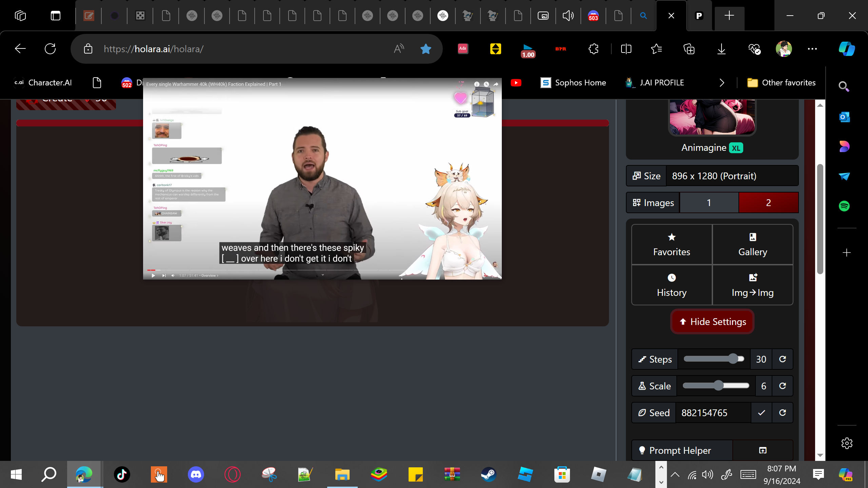Click the Steps slider track

pyautogui.click(x=714, y=359)
